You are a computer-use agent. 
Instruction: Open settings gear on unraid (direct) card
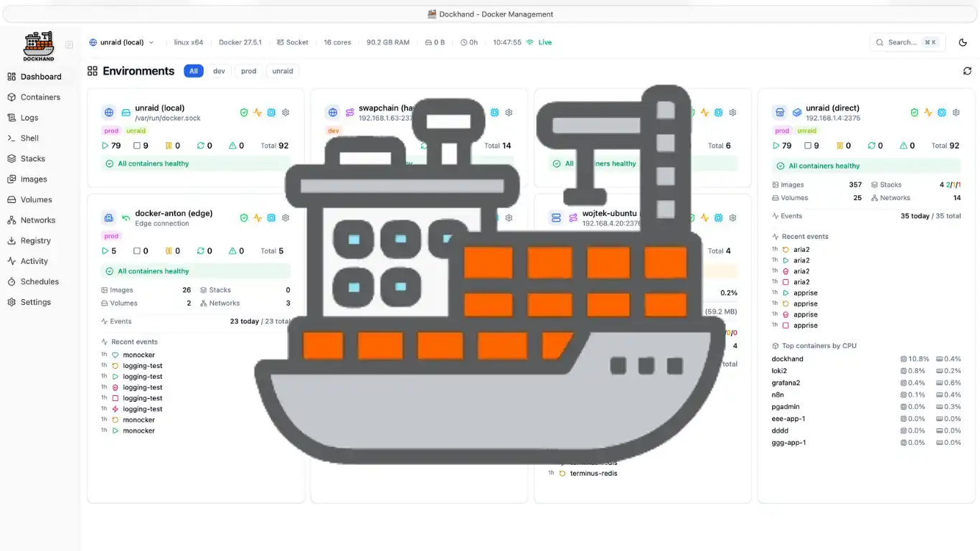(x=956, y=113)
